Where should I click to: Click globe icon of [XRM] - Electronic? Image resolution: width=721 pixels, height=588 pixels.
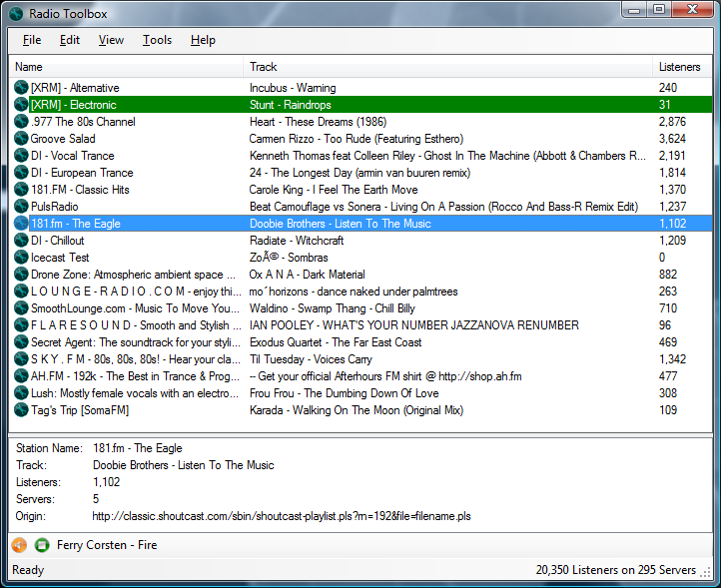pos(21,105)
